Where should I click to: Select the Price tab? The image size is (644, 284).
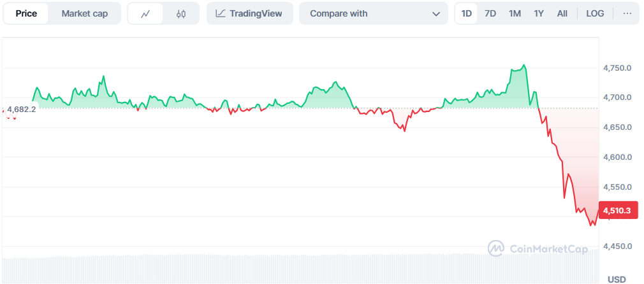point(26,13)
